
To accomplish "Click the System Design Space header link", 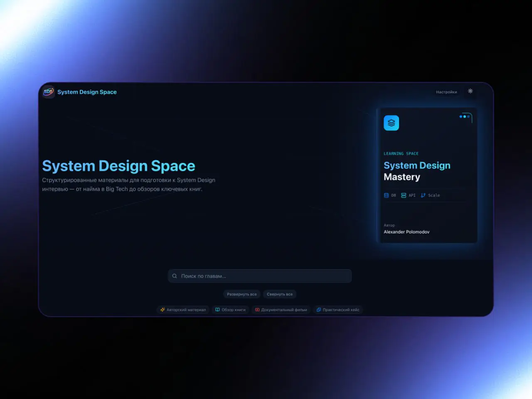I will (87, 92).
